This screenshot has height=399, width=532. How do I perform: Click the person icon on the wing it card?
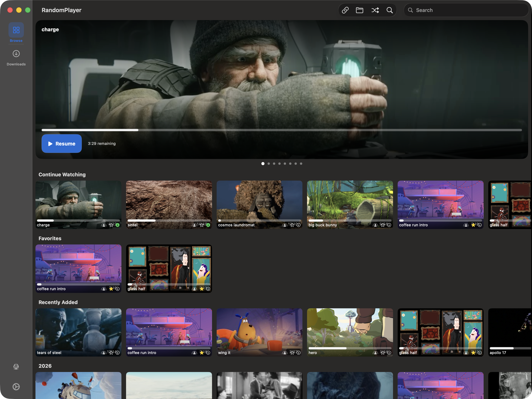(x=285, y=353)
